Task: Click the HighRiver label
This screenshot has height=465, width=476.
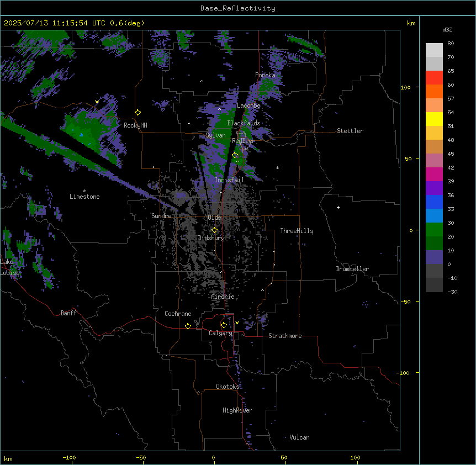Action: (x=237, y=410)
